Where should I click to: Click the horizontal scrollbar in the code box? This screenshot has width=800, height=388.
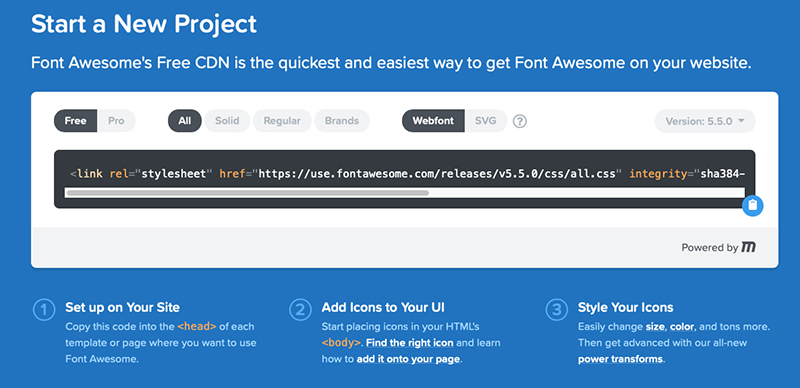247,193
